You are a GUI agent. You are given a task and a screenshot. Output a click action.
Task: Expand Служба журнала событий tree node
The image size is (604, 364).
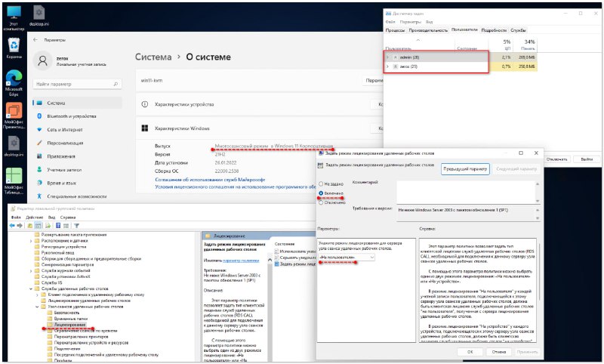(31, 271)
